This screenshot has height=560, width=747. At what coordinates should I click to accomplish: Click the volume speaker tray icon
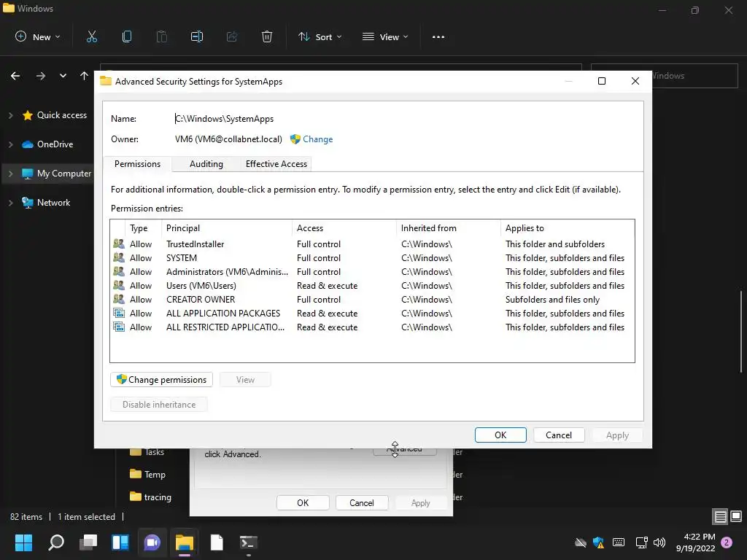tap(659, 542)
